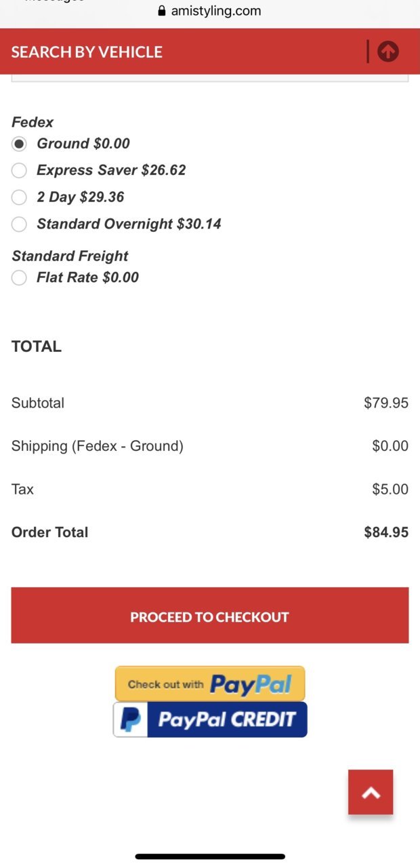Select Fedex Ground $0.00 shipping

pos(19,144)
